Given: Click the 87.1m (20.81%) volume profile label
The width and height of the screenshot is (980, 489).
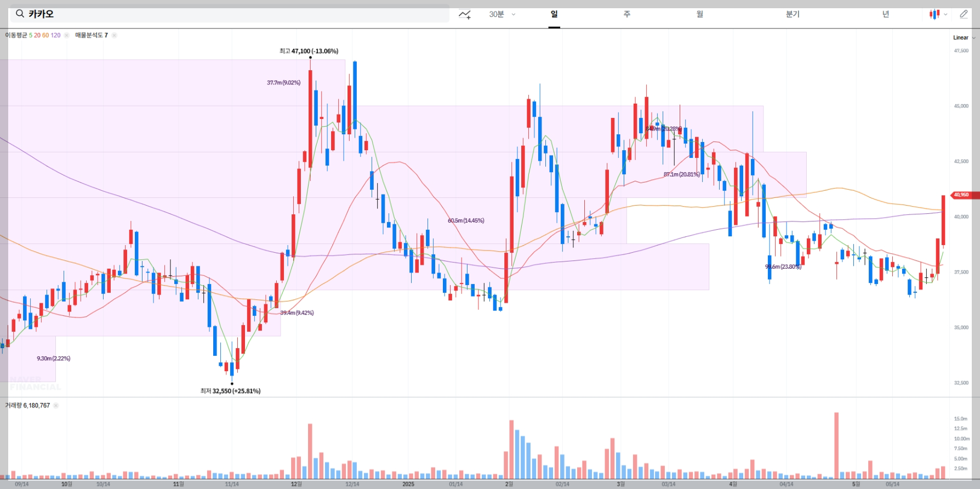Looking at the screenshot, I should click(x=681, y=174).
